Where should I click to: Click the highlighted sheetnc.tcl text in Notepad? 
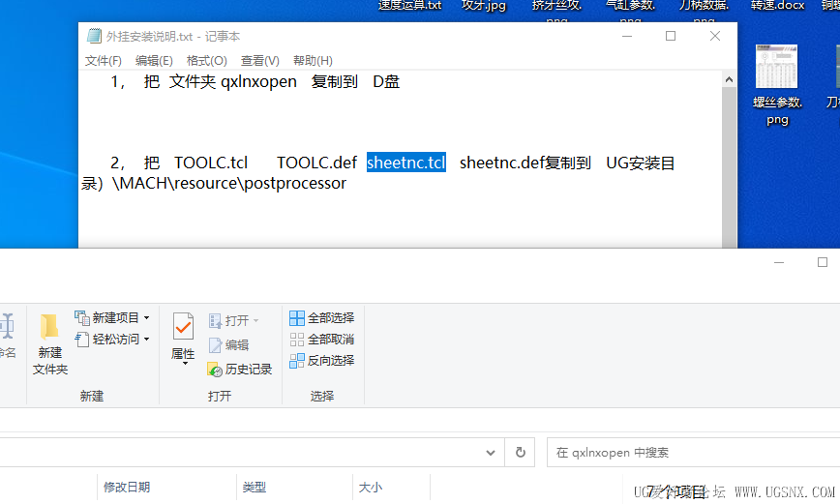406,163
